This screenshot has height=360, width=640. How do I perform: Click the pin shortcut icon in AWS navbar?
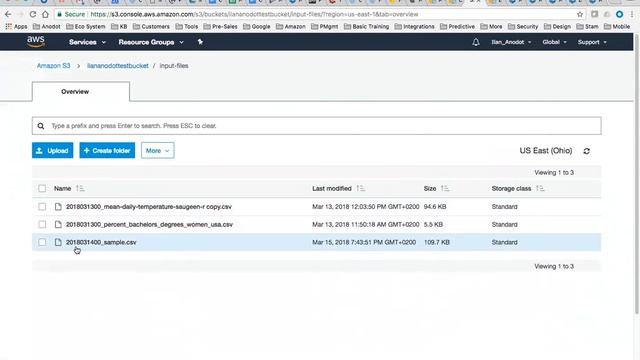click(x=200, y=42)
